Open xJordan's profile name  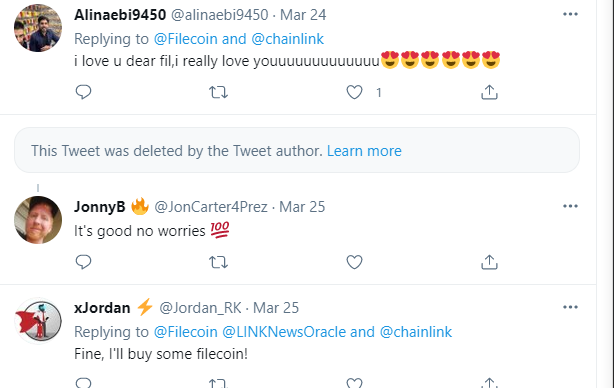pyautogui.click(x=102, y=308)
